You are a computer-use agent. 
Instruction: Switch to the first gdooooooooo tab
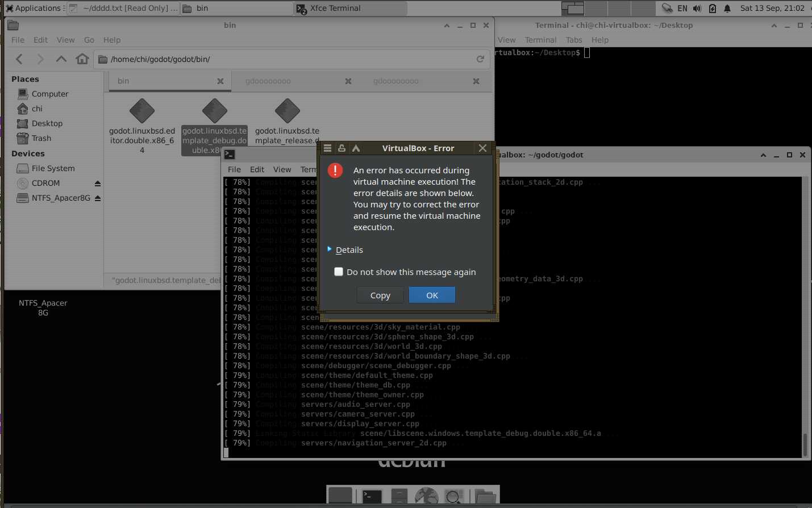tap(268, 81)
